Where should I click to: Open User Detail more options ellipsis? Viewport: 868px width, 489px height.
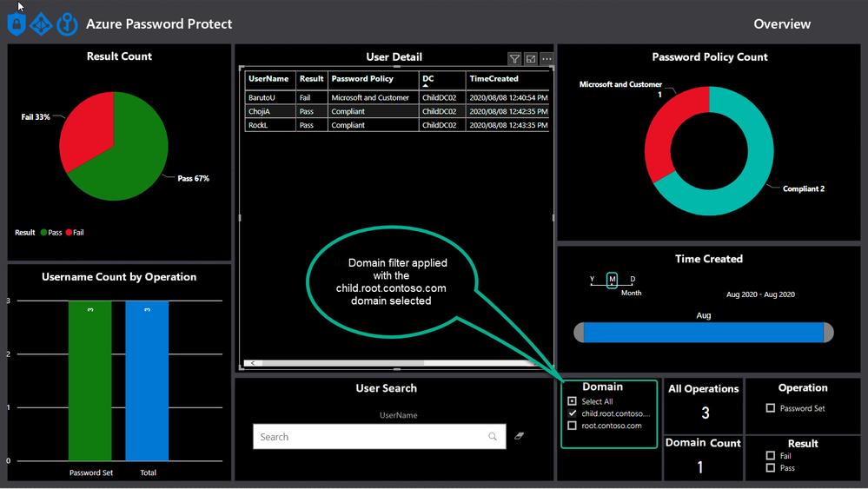(547, 58)
